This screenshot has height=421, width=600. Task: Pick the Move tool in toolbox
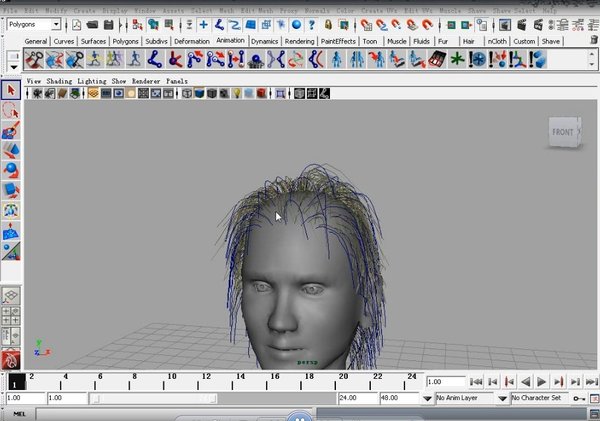point(11,150)
